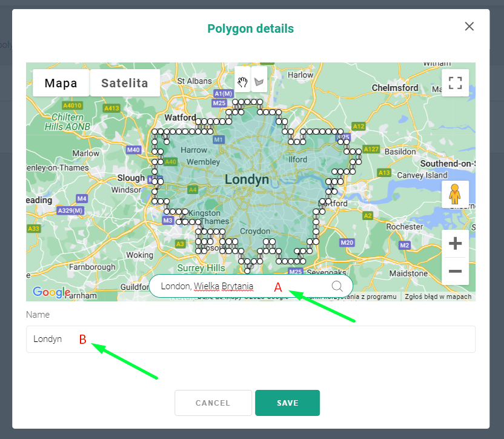Click the Slough label on the map

click(131, 178)
